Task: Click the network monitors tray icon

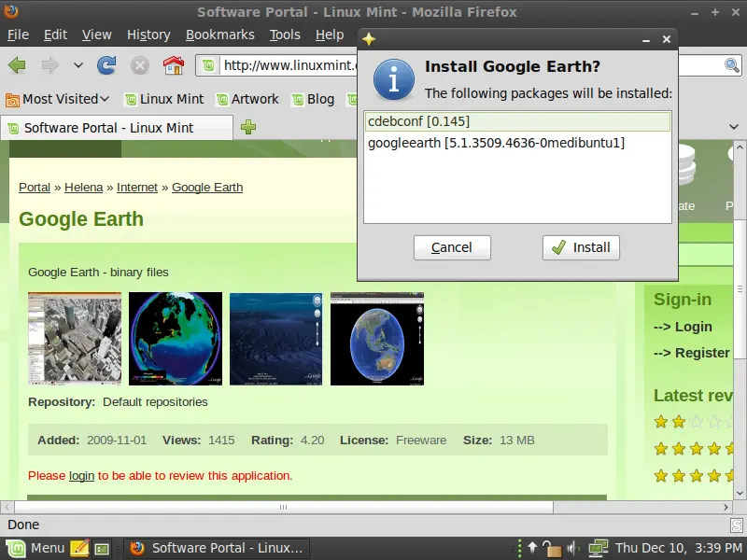Action: coord(598,548)
